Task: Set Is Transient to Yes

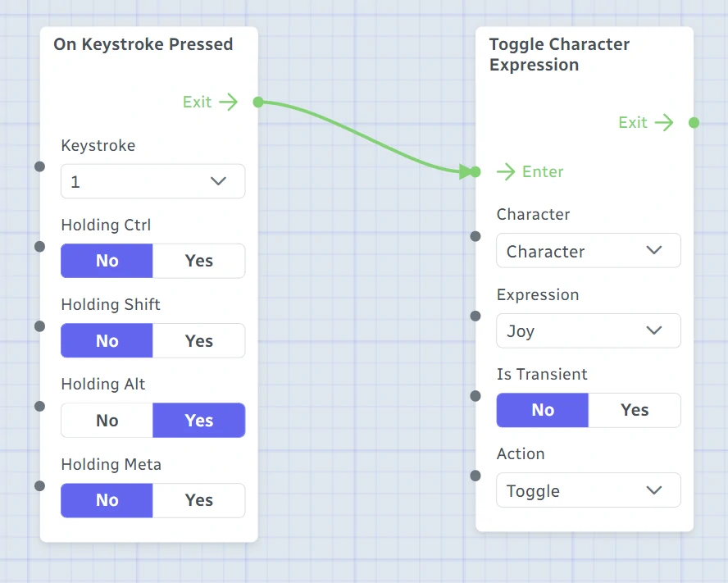Action: [635, 410]
